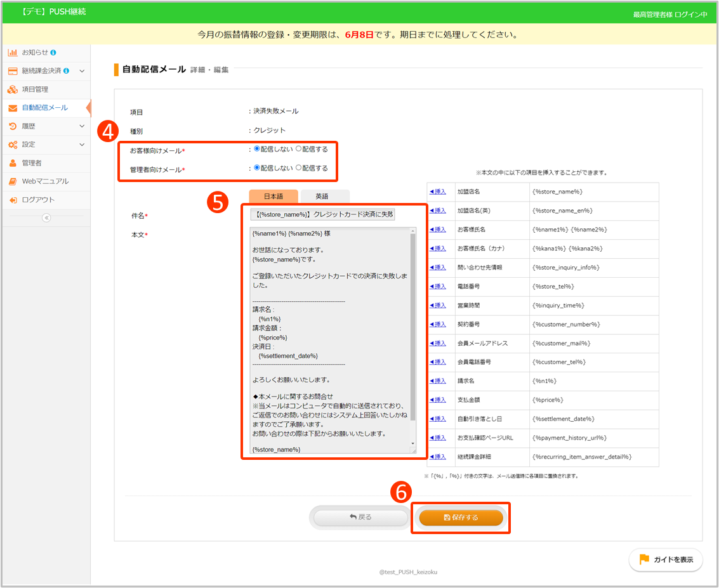The width and height of the screenshot is (719, 588).
Task: Open Webマニュアル in the sidebar
Action: 46,181
